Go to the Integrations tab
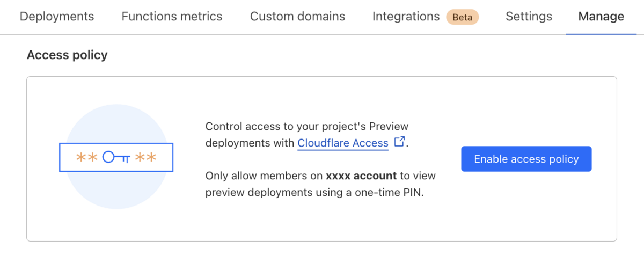Screen dimensions: 644x263 tap(406, 17)
